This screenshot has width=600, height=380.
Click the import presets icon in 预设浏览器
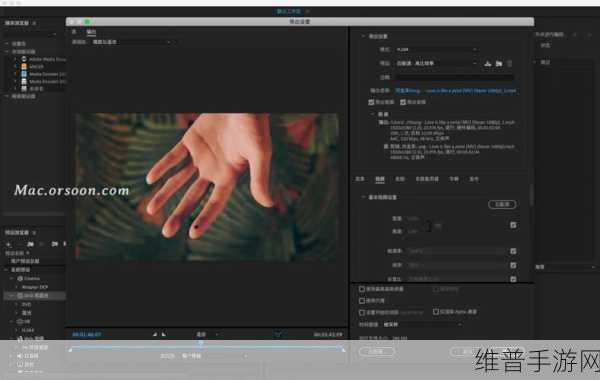(x=54, y=244)
